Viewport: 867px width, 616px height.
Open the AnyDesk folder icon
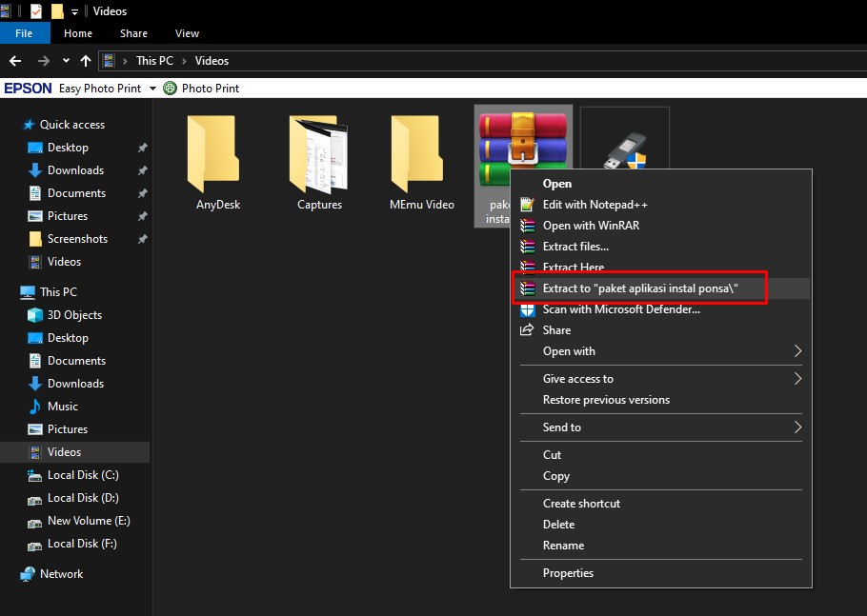(212, 154)
